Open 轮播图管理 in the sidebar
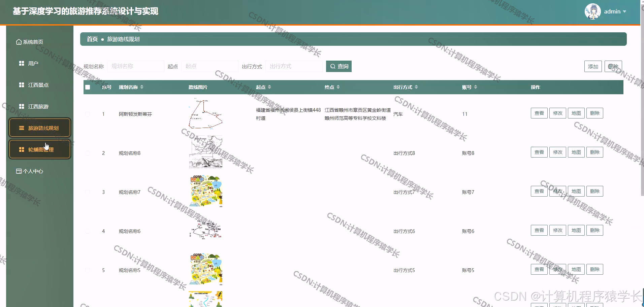The width and height of the screenshot is (644, 307). pos(40,149)
